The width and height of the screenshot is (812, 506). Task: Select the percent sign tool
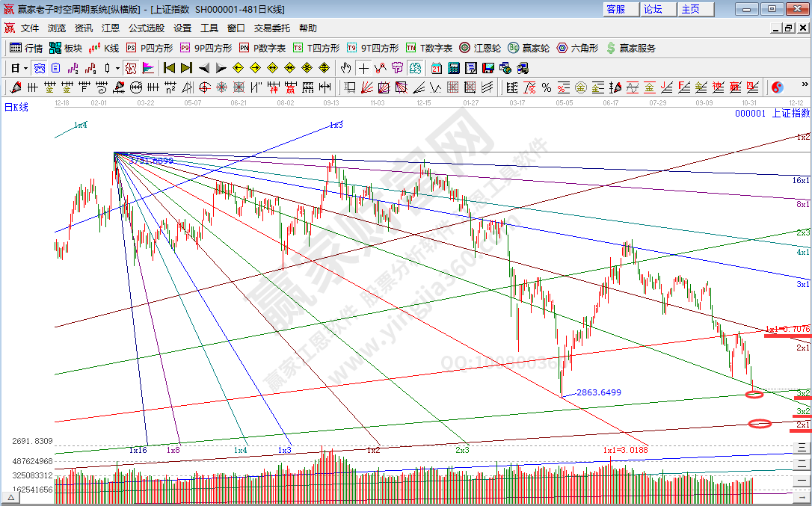coord(547,87)
